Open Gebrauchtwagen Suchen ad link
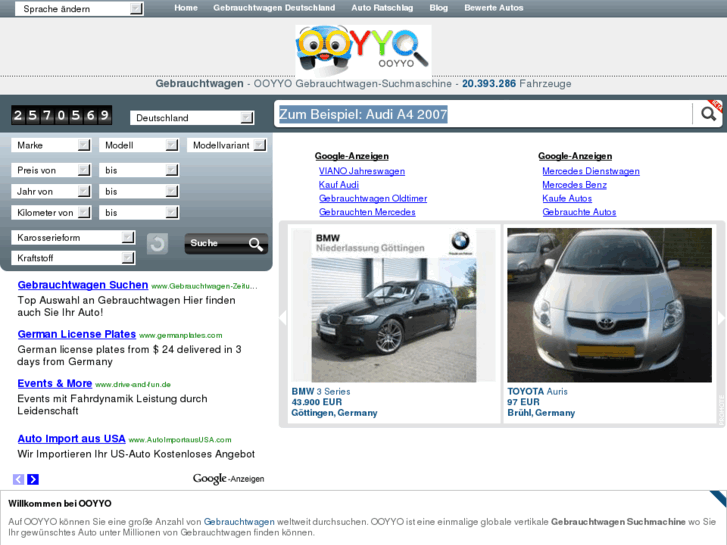The image size is (727, 545). (x=83, y=285)
